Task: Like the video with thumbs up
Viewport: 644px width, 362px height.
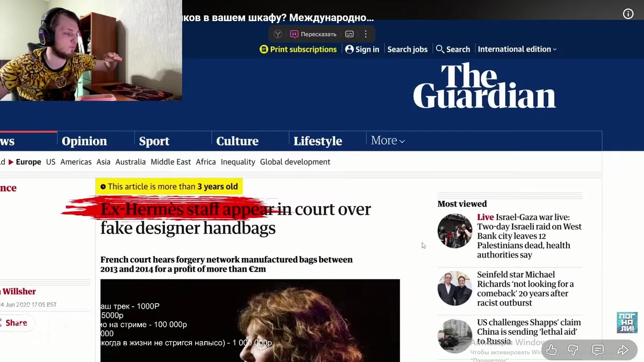Action: 551,350
